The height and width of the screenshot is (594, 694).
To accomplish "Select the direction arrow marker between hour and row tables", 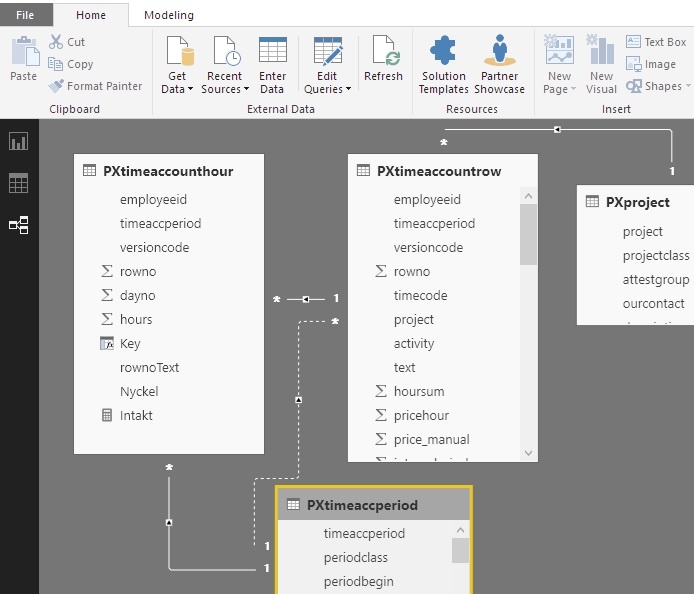I will point(306,299).
